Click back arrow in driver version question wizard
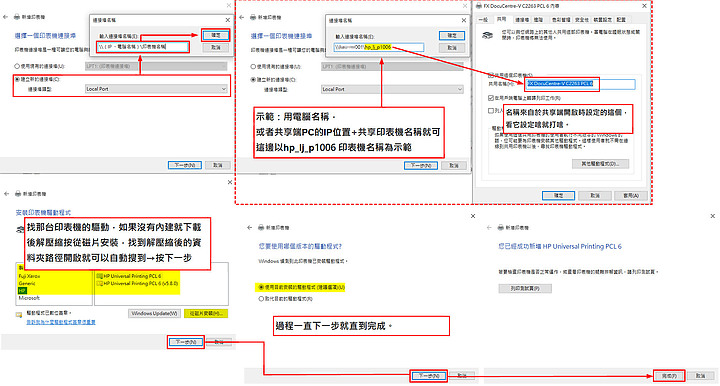Screen dimensions: 720x386 click(x=249, y=227)
